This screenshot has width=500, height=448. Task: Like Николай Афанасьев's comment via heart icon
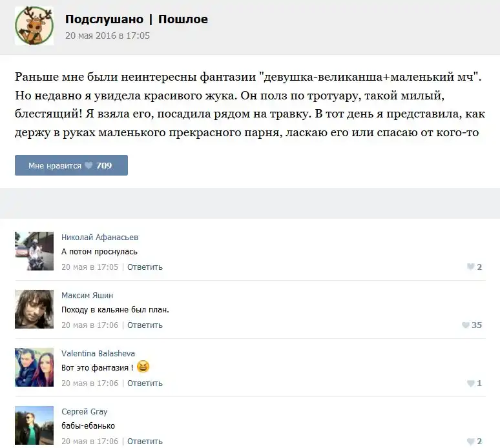pos(470,267)
